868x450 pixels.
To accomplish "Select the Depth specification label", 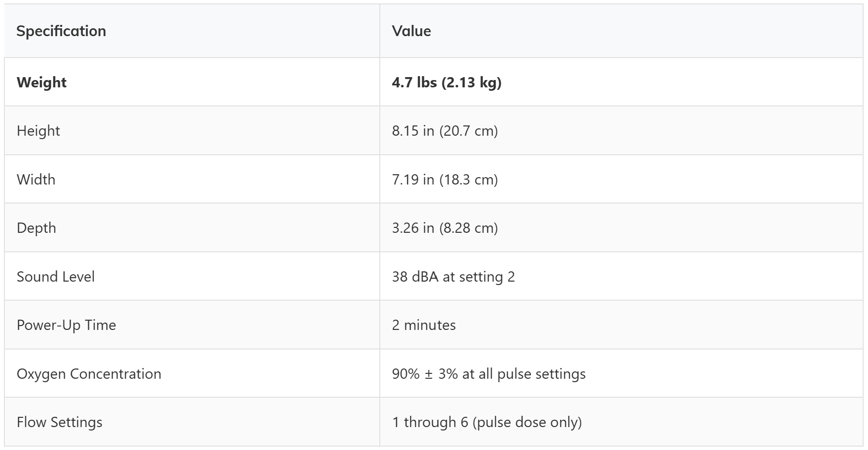I will pyautogui.click(x=36, y=228).
